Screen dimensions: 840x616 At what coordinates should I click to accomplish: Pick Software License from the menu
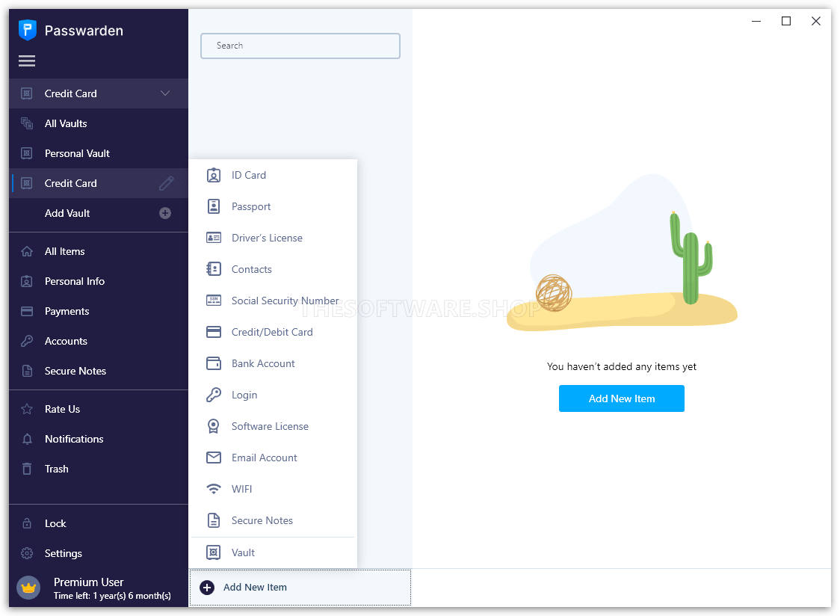click(x=270, y=426)
